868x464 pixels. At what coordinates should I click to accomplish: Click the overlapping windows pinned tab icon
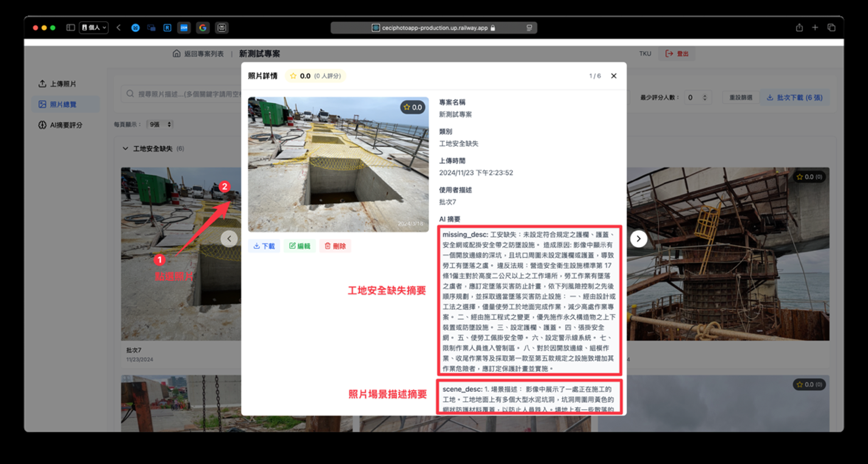(x=151, y=28)
